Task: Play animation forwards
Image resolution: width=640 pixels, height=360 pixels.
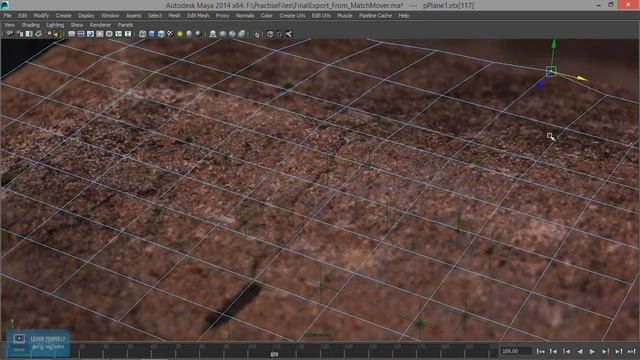Action: (x=592, y=351)
